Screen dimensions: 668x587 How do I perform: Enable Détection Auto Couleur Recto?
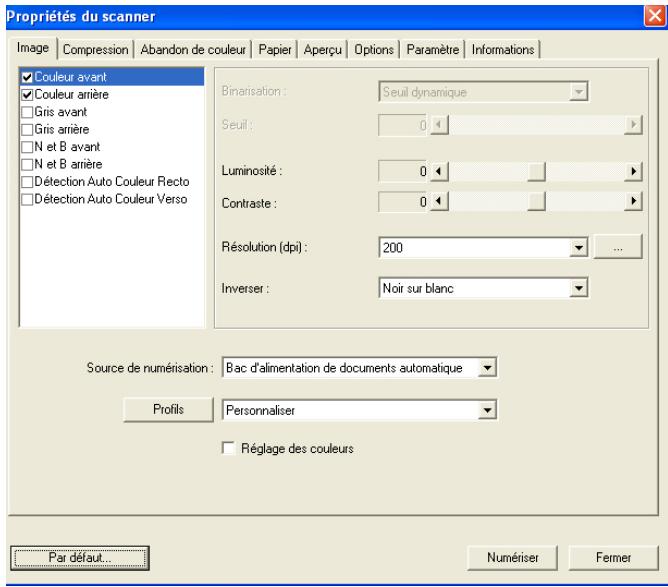[27, 182]
